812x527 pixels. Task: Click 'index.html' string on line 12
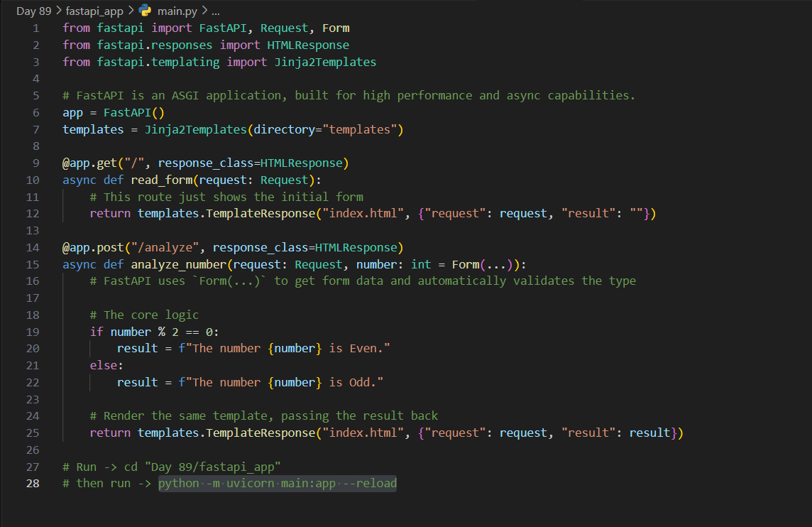[x=363, y=214]
